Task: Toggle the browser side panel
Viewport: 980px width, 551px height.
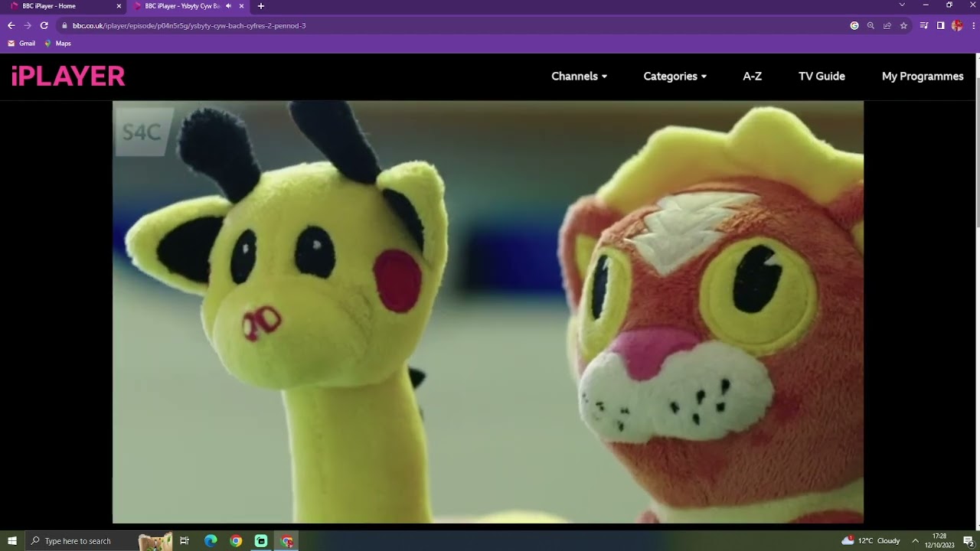Action: [940, 25]
